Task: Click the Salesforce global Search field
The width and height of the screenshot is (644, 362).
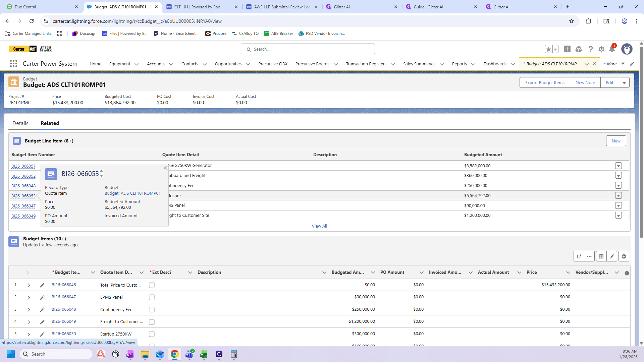Action: (308, 49)
